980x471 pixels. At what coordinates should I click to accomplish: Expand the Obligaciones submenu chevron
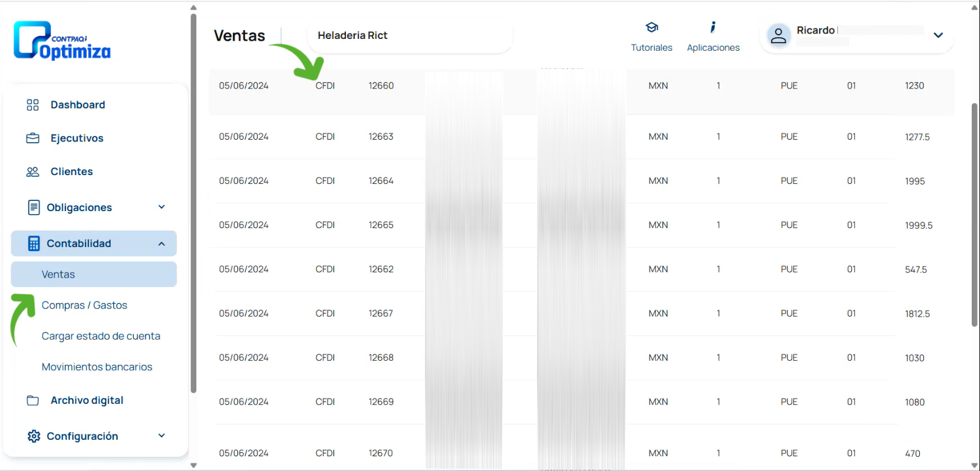point(161,207)
